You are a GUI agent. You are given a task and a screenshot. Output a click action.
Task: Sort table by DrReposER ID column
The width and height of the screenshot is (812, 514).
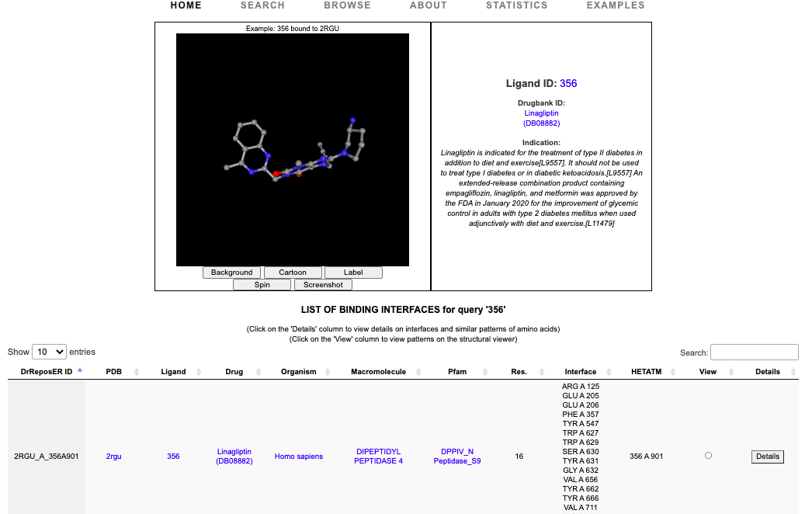coord(47,371)
